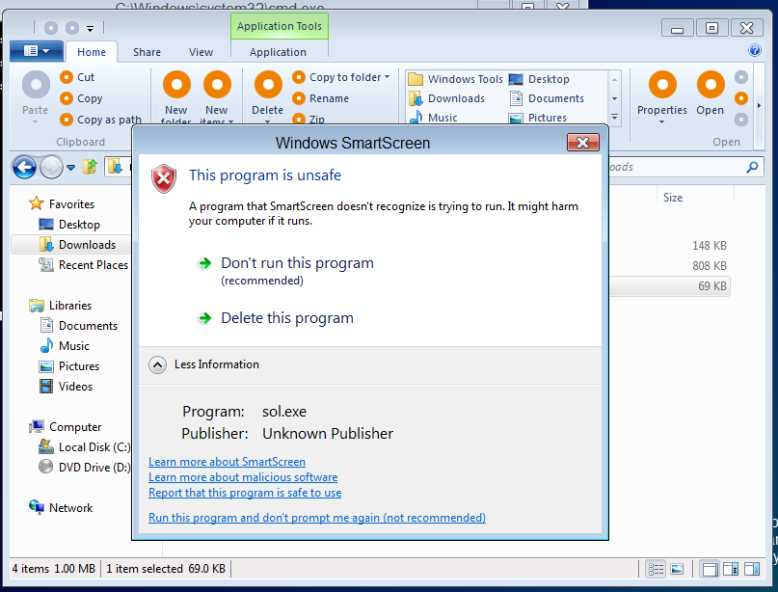Open Learn more about SmartScreen link

pos(227,461)
